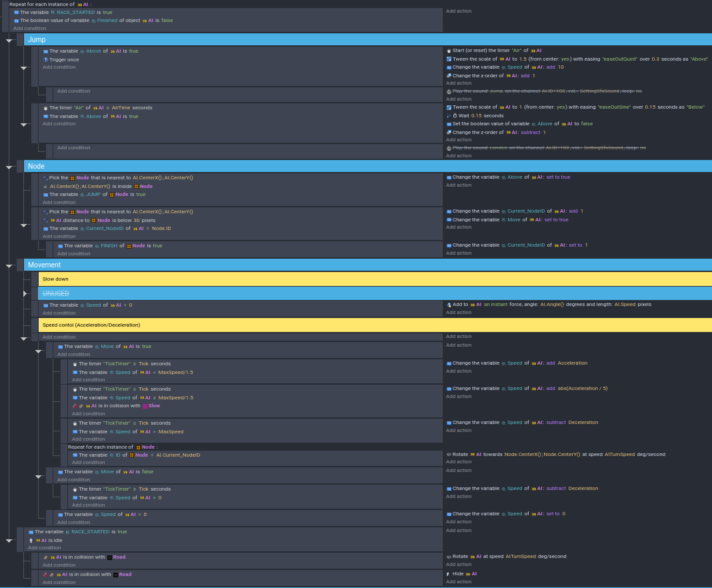This screenshot has height=588, width=712.
Task: Click the force icon on 'Add to AI an instant force'
Action: (x=449, y=305)
